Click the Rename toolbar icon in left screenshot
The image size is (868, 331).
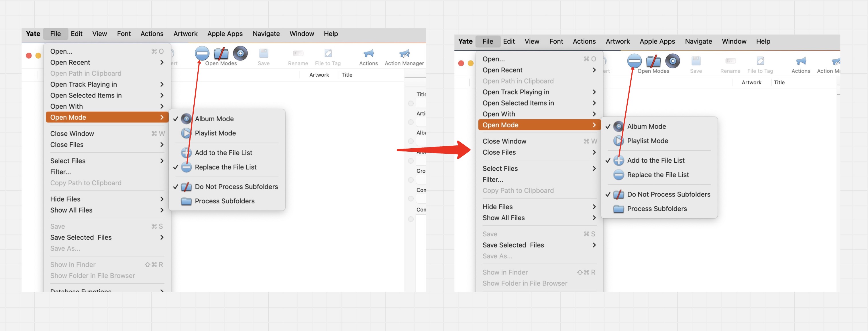point(298,54)
